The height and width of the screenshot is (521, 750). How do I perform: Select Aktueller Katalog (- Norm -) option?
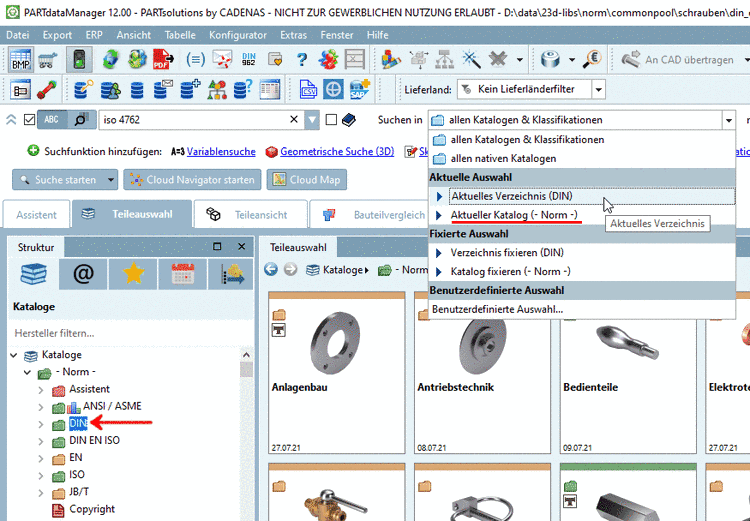(x=582, y=215)
